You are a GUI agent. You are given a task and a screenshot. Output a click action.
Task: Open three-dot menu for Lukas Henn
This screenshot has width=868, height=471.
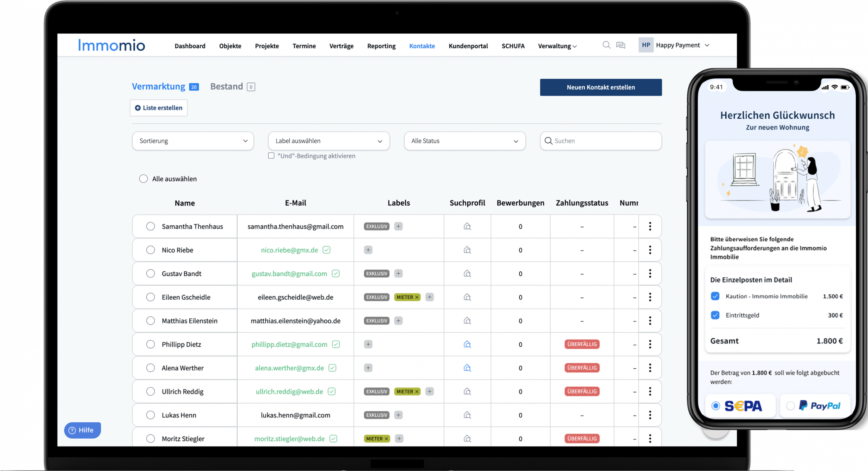tap(650, 415)
